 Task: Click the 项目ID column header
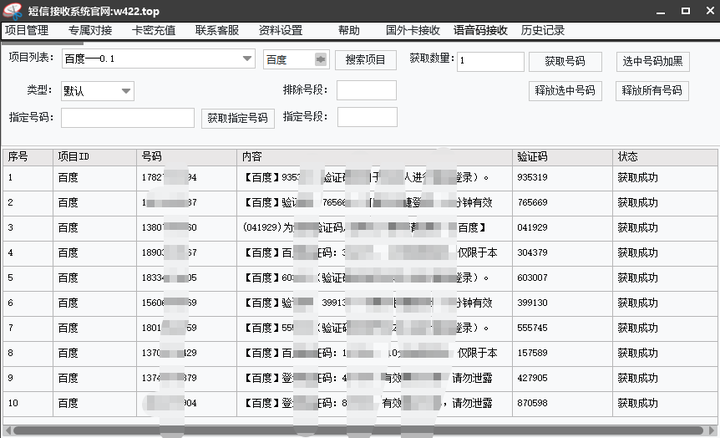[x=95, y=157]
